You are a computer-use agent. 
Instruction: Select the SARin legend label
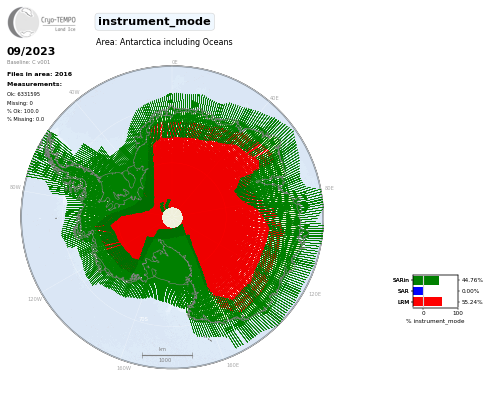point(401,280)
